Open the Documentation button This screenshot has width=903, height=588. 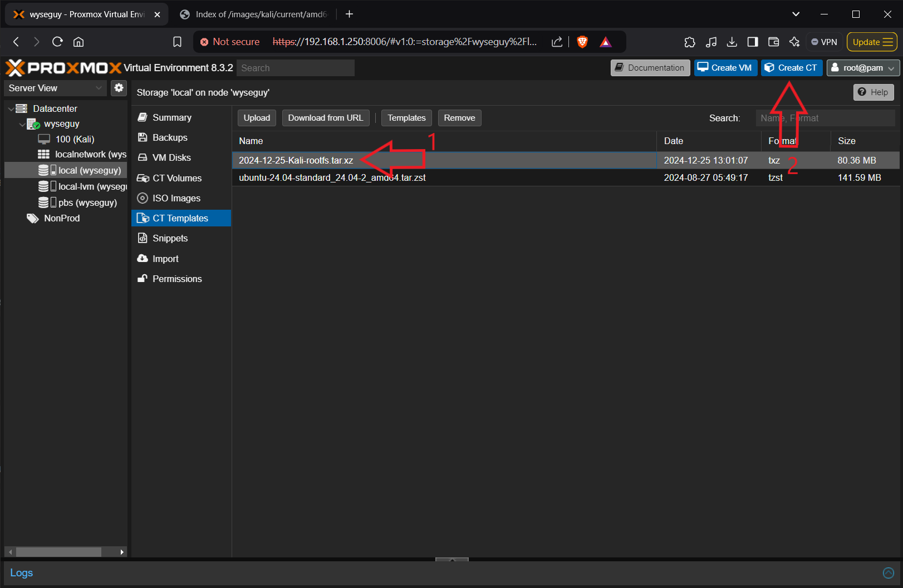[x=650, y=68]
